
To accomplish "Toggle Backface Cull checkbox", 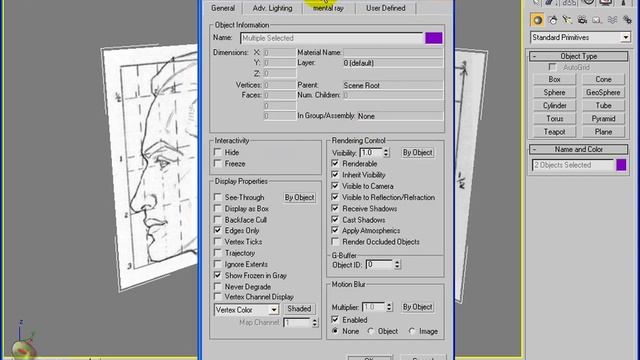I will point(218,220).
